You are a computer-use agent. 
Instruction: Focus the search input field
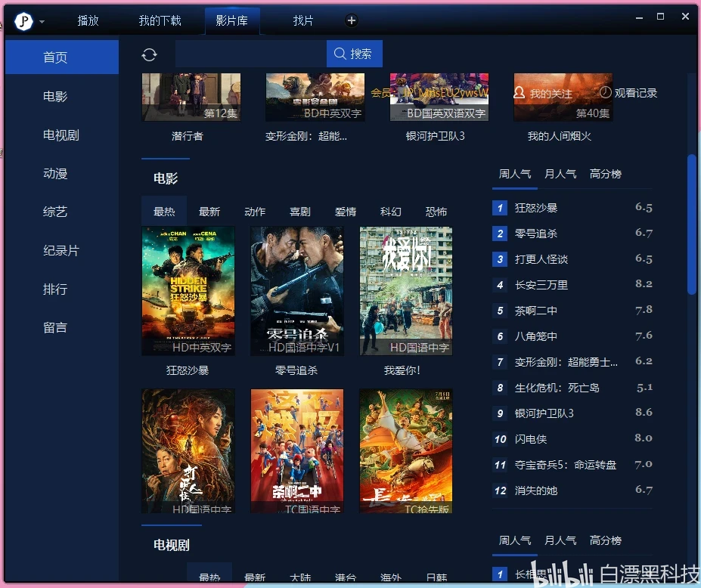coord(251,54)
